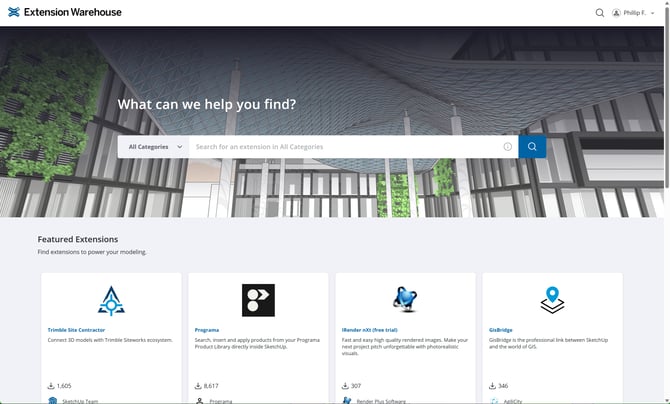Click the Philip F. user avatar icon
670x404 pixels.
pyautogui.click(x=616, y=13)
